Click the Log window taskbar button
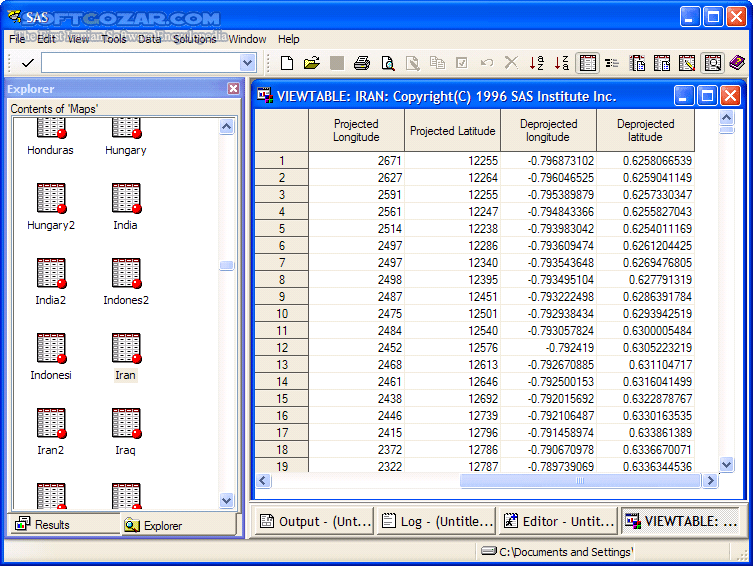This screenshot has height=566, width=753. (x=437, y=521)
